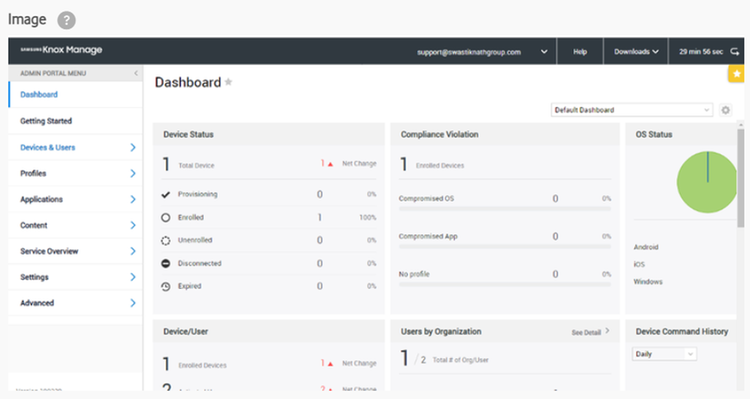Image resolution: width=750 pixels, height=399 pixels.
Task: Open dashboard settings gear icon
Action: coord(726,110)
